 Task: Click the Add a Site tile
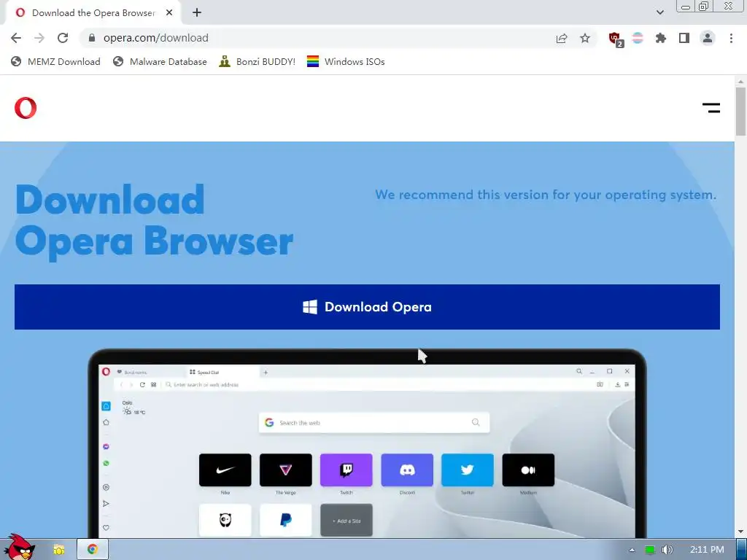pyautogui.click(x=347, y=520)
